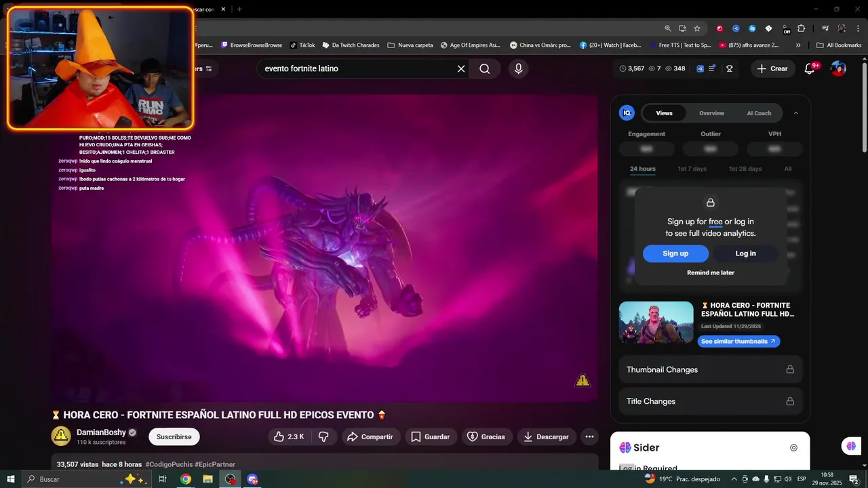The height and width of the screenshot is (488, 868).
Task: Open YouTube notifications bell
Action: 809,68
